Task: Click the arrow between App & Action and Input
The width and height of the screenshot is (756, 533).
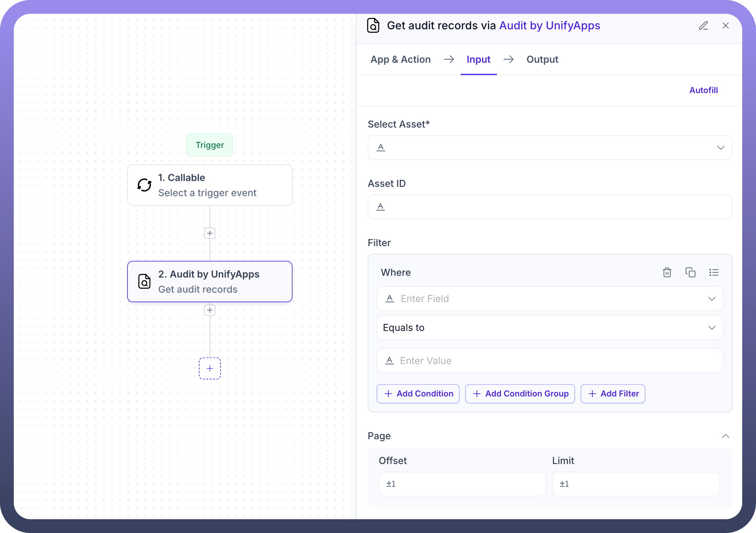Action: 449,59
